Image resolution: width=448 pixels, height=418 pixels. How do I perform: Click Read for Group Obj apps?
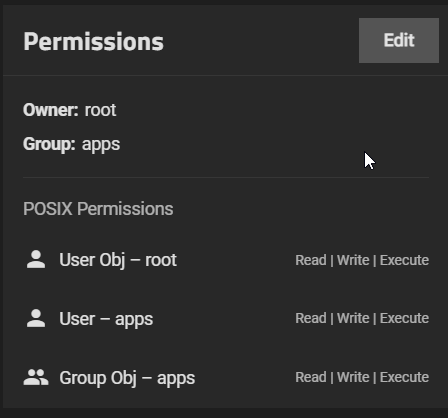point(311,377)
